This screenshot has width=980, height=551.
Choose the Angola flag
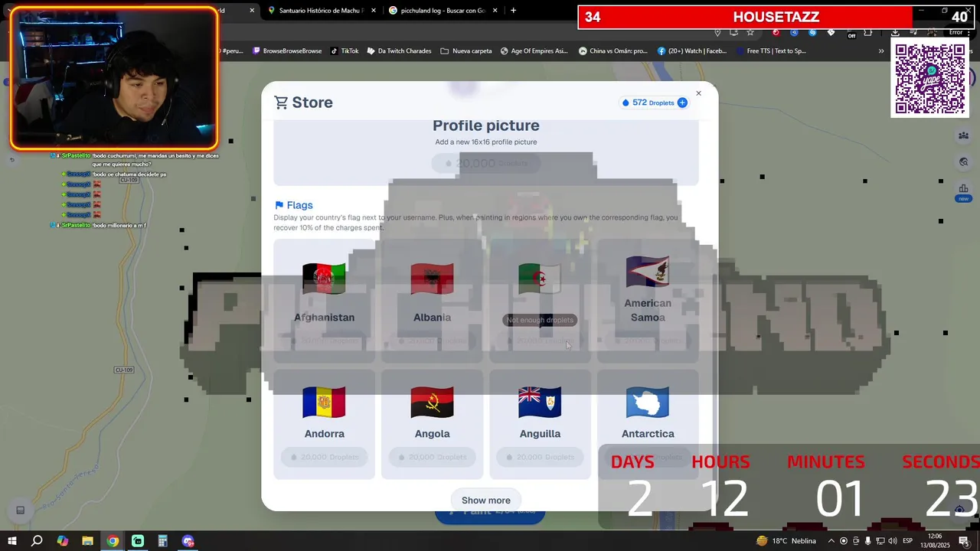tap(433, 425)
